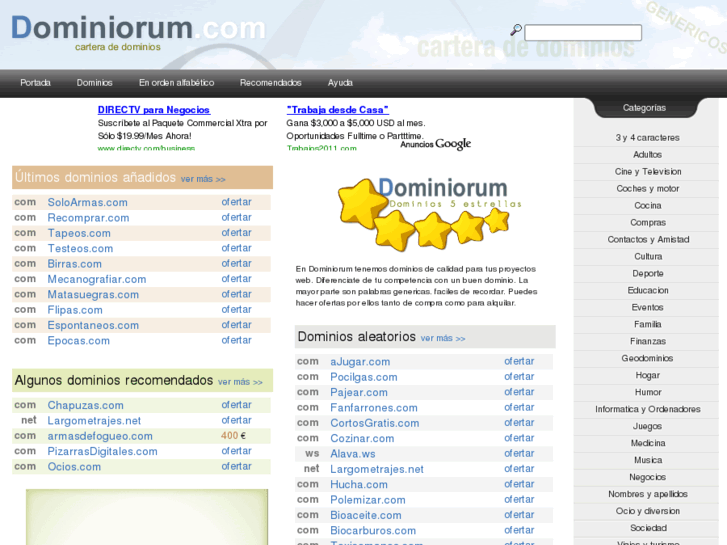
Task: Open the Bioaceite.com domain link
Action: 365,515
